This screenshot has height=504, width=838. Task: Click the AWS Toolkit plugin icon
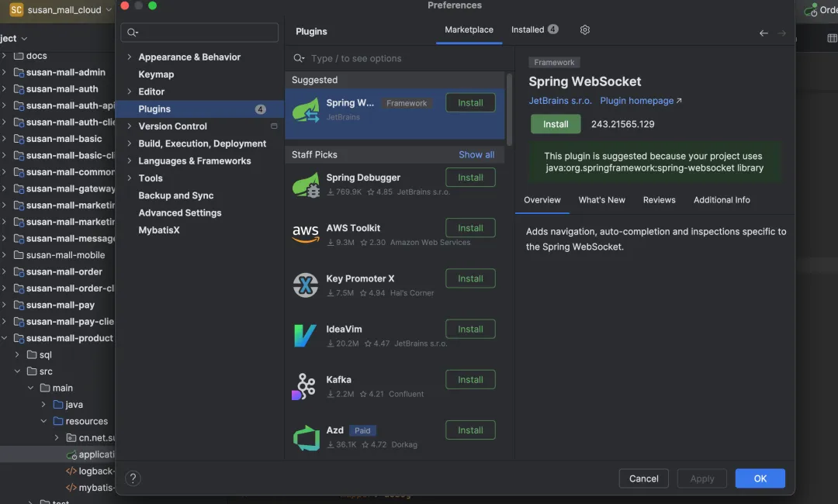306,234
